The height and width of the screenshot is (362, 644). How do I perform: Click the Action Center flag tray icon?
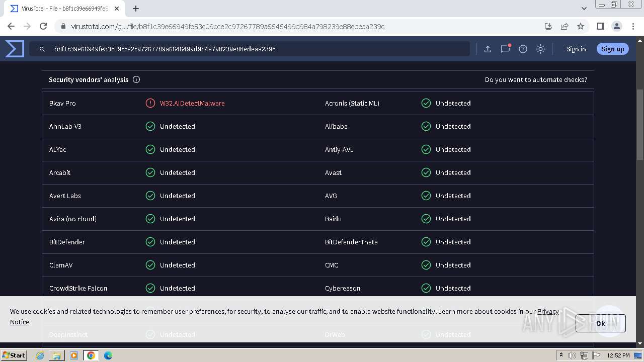coord(596,355)
